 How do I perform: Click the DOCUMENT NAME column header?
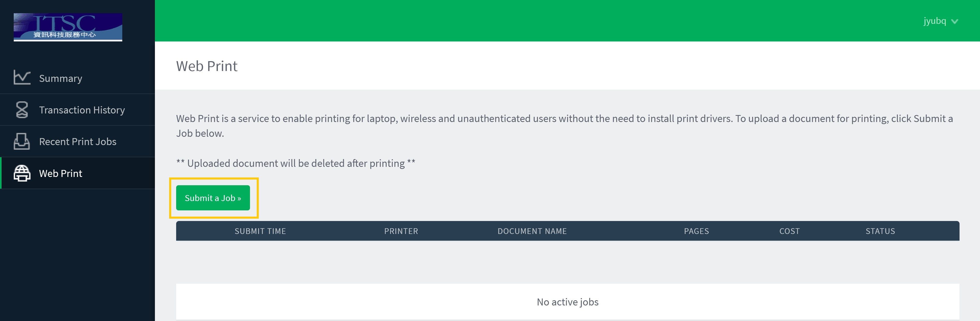point(532,231)
